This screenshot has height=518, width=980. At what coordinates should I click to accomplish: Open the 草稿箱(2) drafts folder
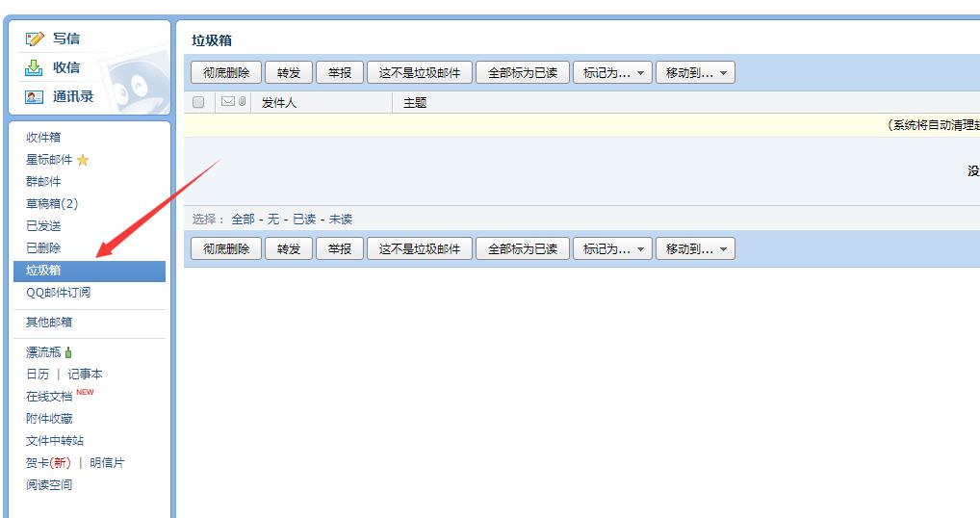click(x=52, y=204)
